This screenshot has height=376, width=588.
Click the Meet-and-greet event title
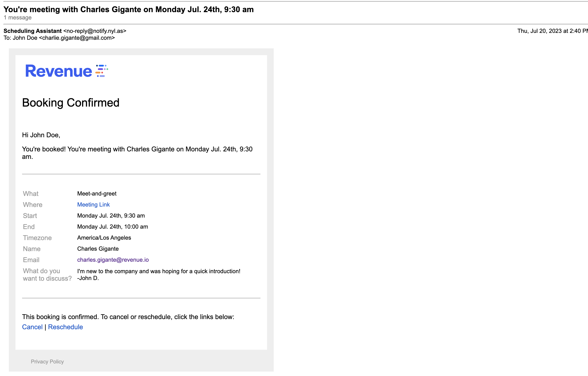pos(97,194)
